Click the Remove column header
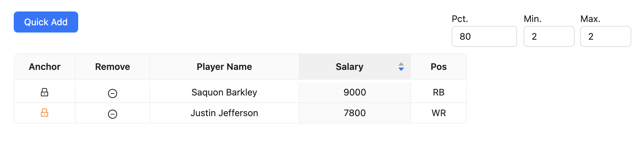The width and height of the screenshot is (644, 145). coord(113,67)
